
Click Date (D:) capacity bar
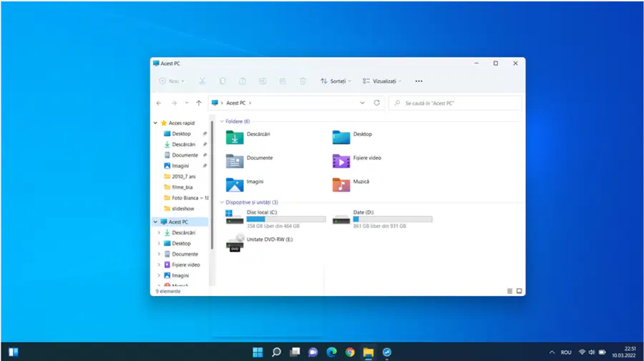click(x=393, y=219)
